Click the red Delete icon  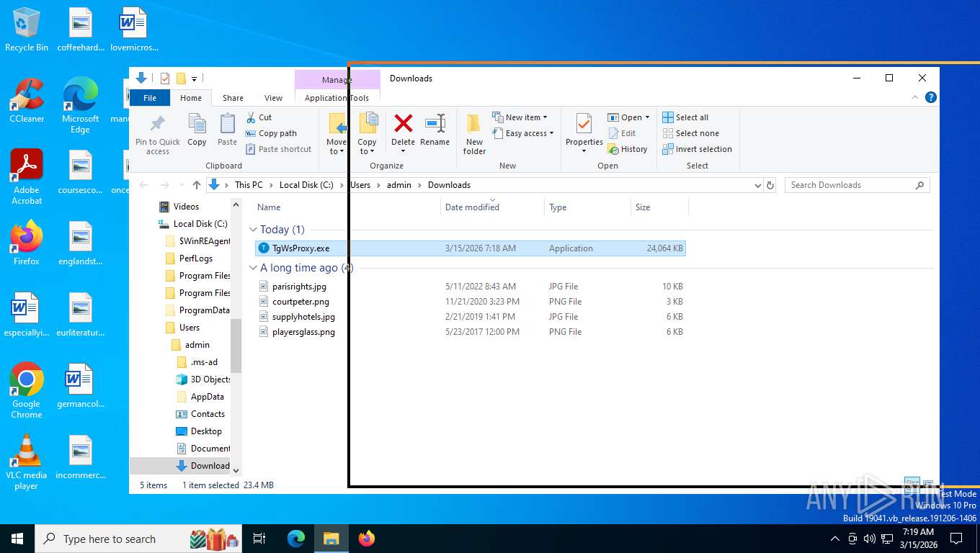tap(404, 123)
